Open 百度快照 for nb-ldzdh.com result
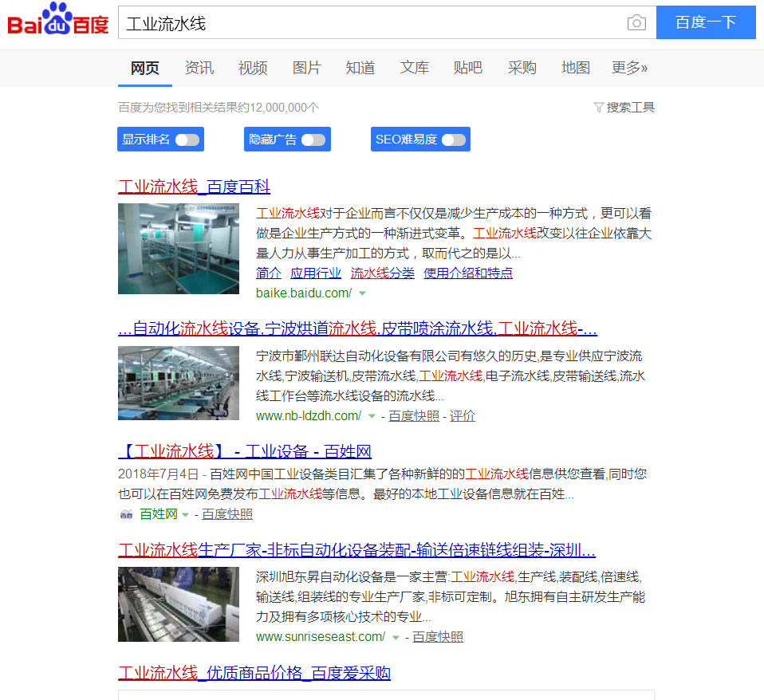 tap(414, 416)
